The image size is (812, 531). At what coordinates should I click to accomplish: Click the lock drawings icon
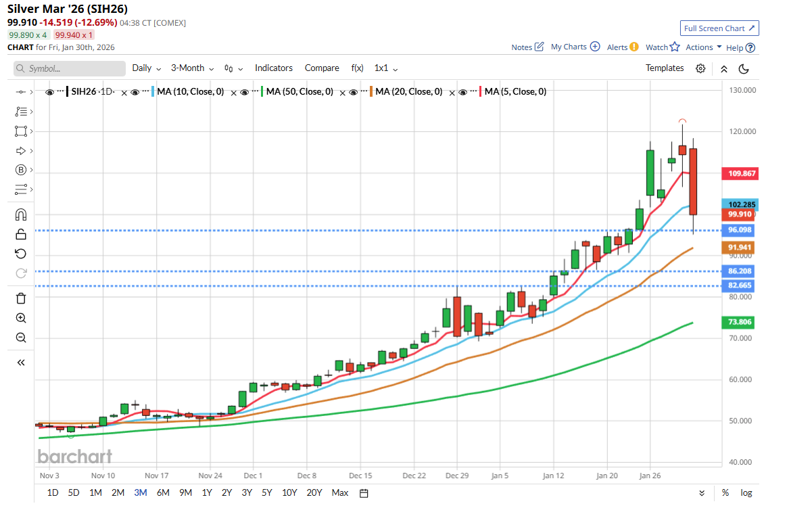[x=20, y=234]
